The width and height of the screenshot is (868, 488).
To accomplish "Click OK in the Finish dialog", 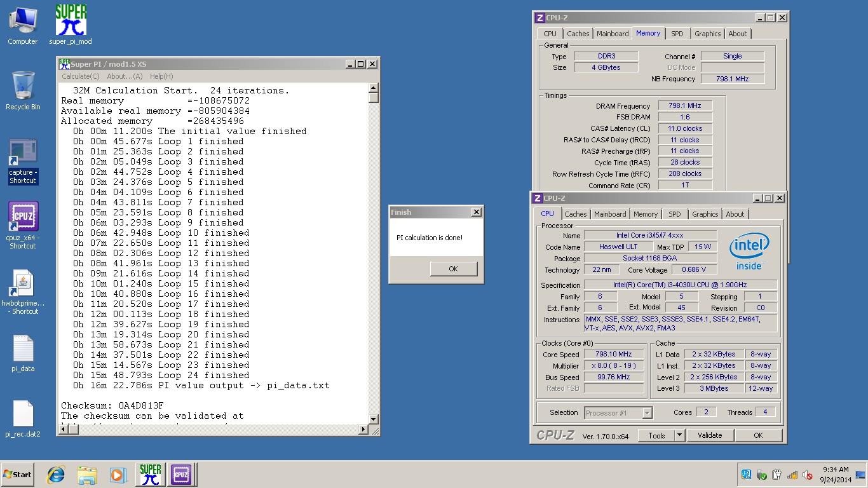I will 453,269.
